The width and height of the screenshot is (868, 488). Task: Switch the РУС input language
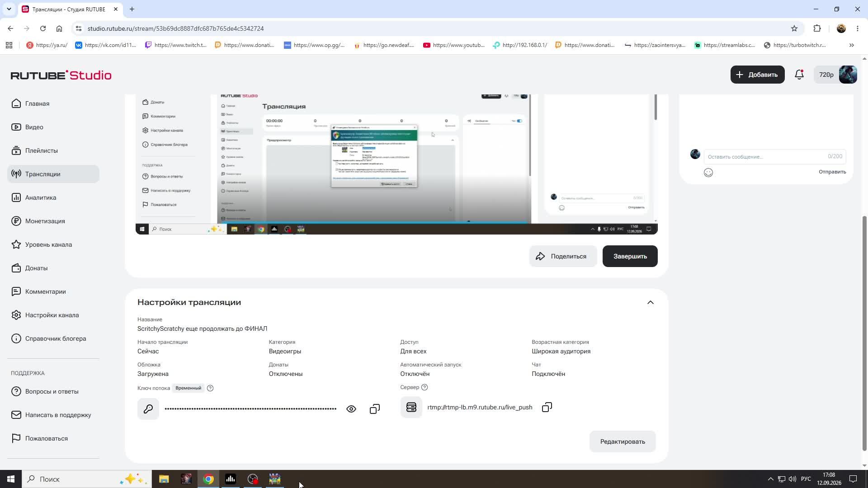tap(806, 479)
